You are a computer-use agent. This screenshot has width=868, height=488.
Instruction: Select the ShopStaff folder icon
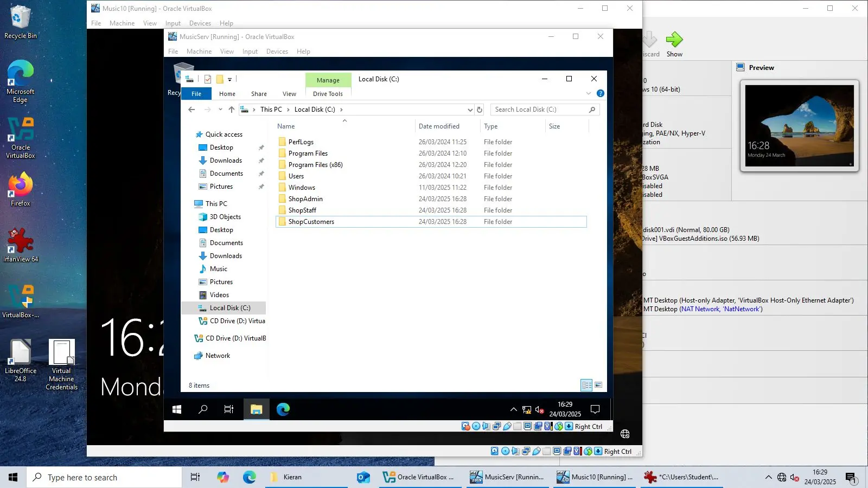282,210
